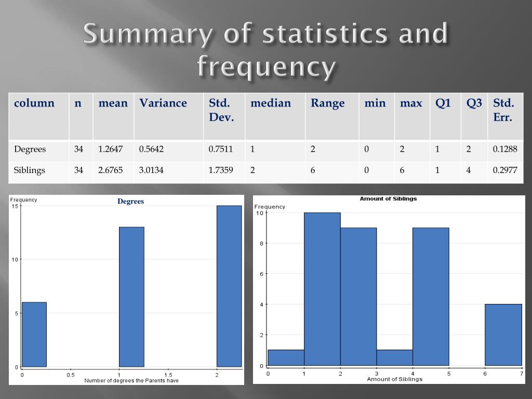Select the 'max' header cell
Image resolution: width=532 pixels, height=399 pixels.
click(x=412, y=116)
